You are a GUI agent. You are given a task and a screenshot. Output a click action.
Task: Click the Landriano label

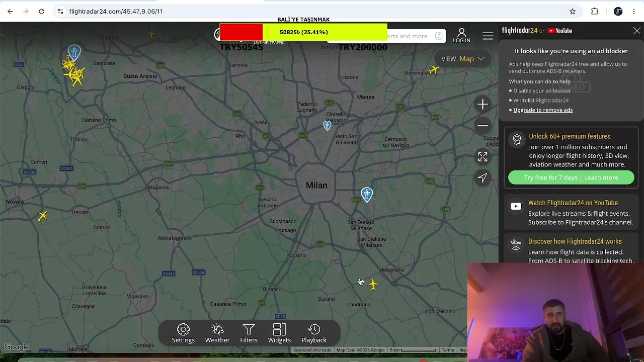[x=359, y=304]
